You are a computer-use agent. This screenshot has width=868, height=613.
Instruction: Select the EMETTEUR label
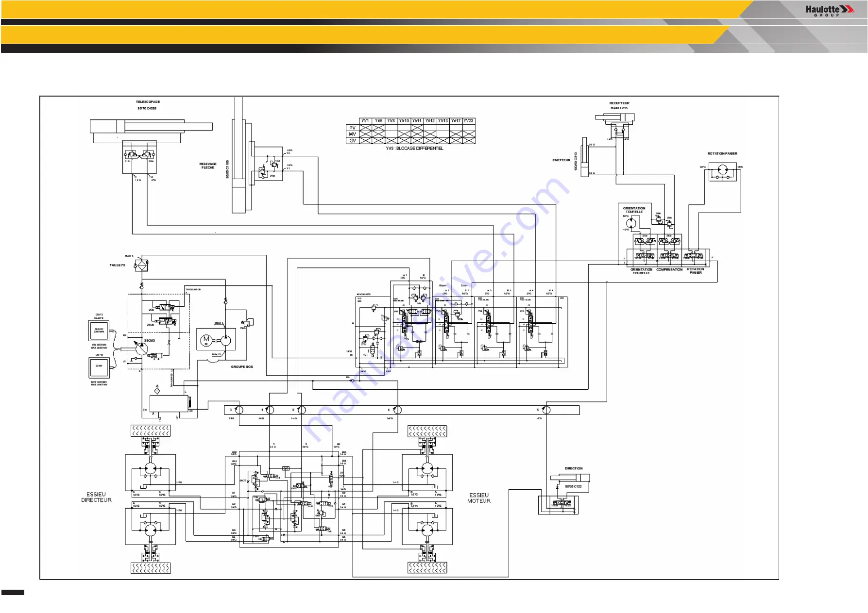561,160
